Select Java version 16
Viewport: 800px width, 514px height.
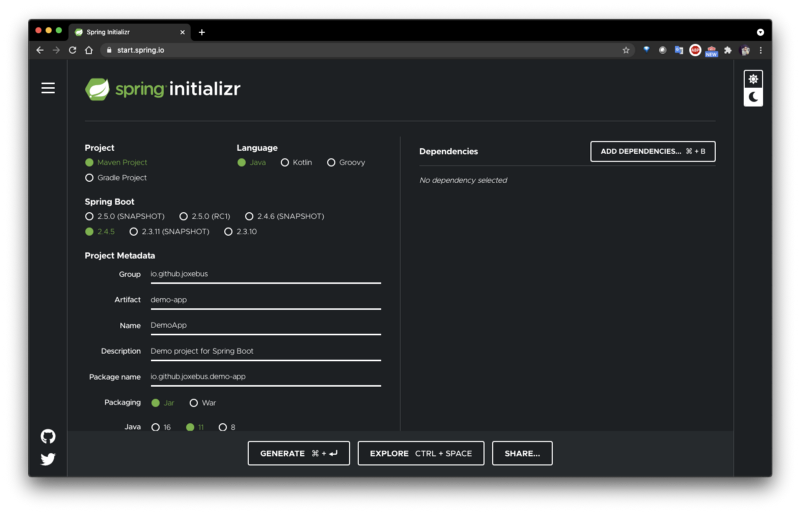tap(161, 427)
